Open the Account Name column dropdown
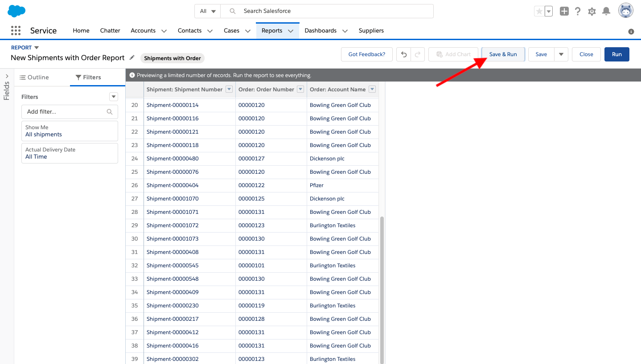 [372, 89]
